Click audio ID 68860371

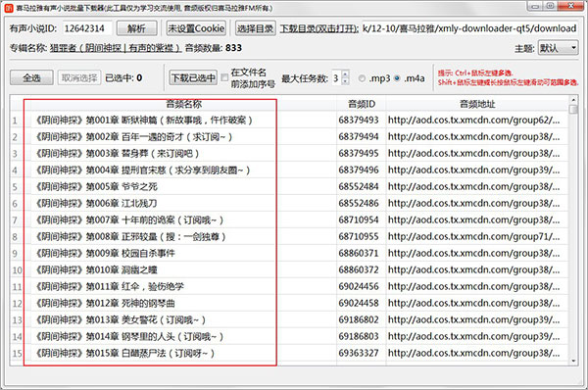click(x=359, y=253)
